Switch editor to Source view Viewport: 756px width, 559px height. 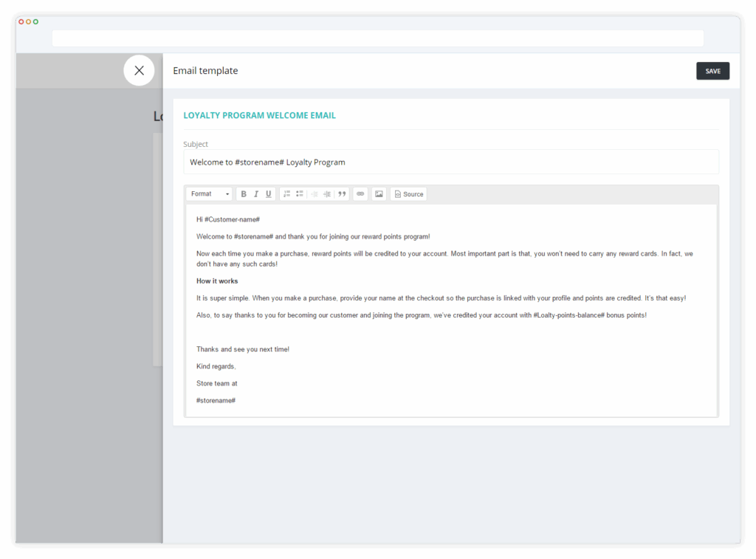click(408, 194)
